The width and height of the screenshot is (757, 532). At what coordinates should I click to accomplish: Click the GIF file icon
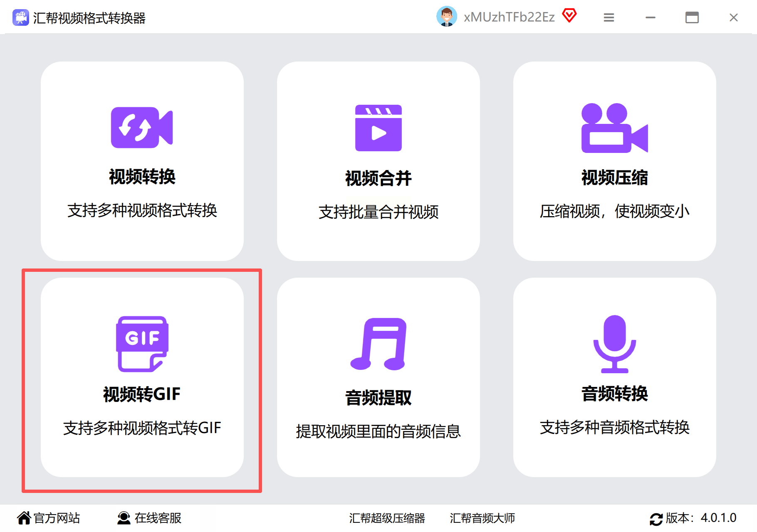tap(142, 344)
